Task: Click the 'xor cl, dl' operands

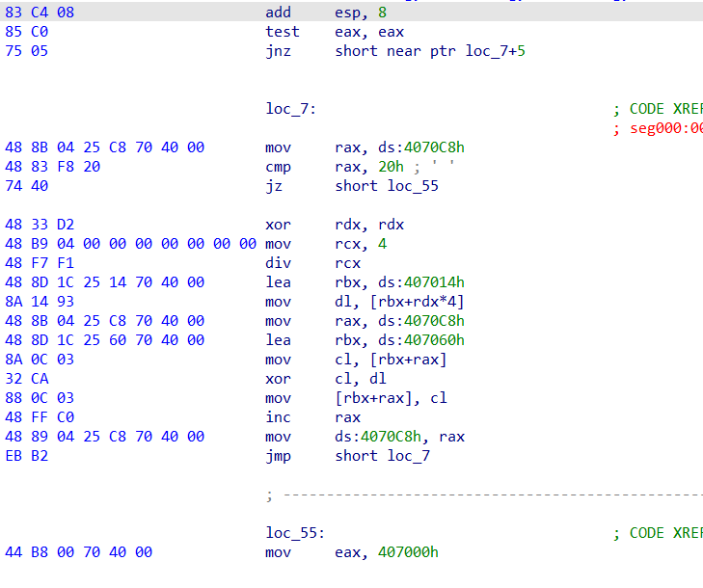Action: point(361,379)
